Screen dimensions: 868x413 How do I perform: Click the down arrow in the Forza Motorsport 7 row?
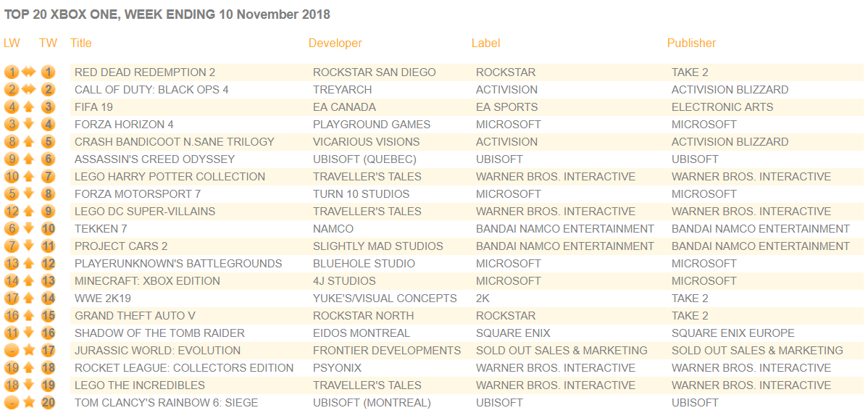[x=29, y=193]
